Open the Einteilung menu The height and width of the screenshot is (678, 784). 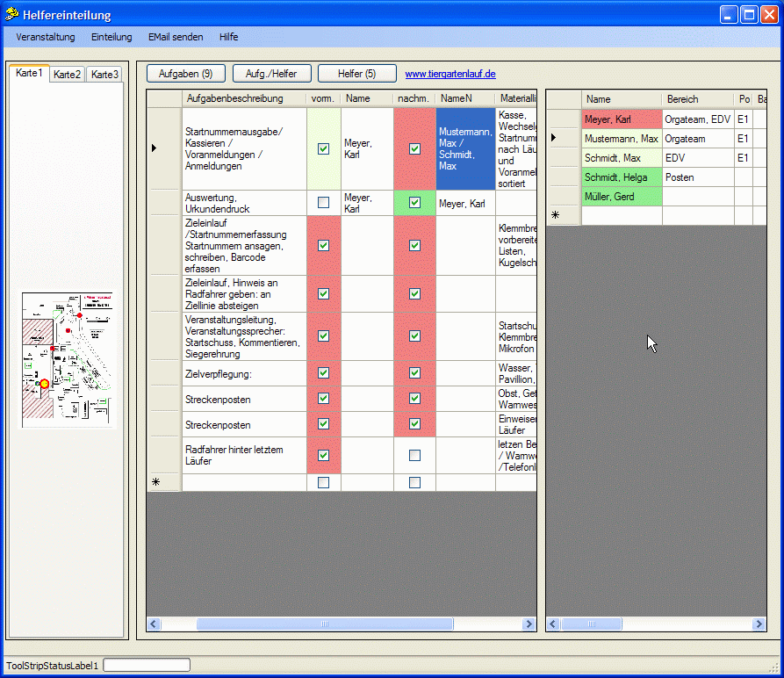coord(111,37)
